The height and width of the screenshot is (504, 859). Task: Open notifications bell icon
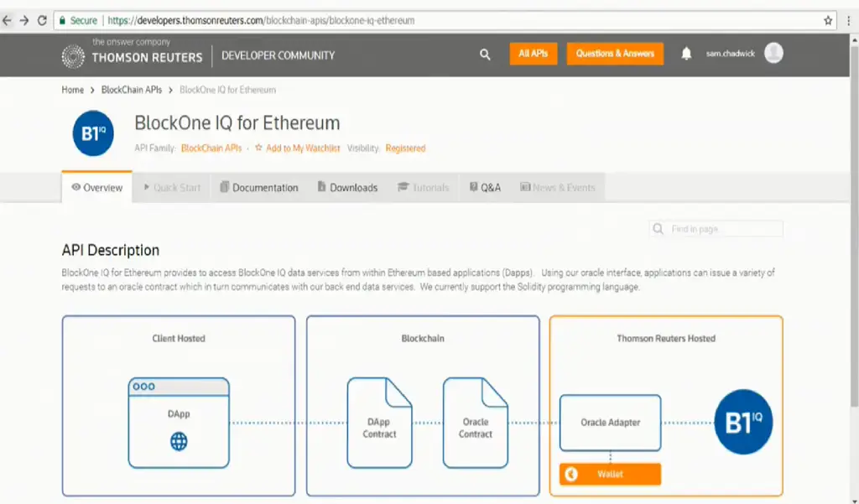[x=686, y=54]
